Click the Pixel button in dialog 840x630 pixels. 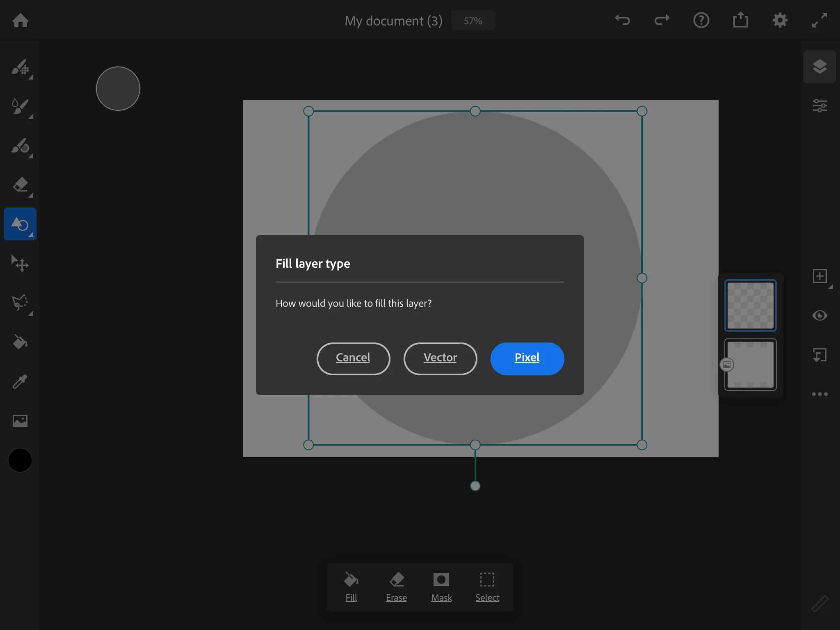click(527, 358)
